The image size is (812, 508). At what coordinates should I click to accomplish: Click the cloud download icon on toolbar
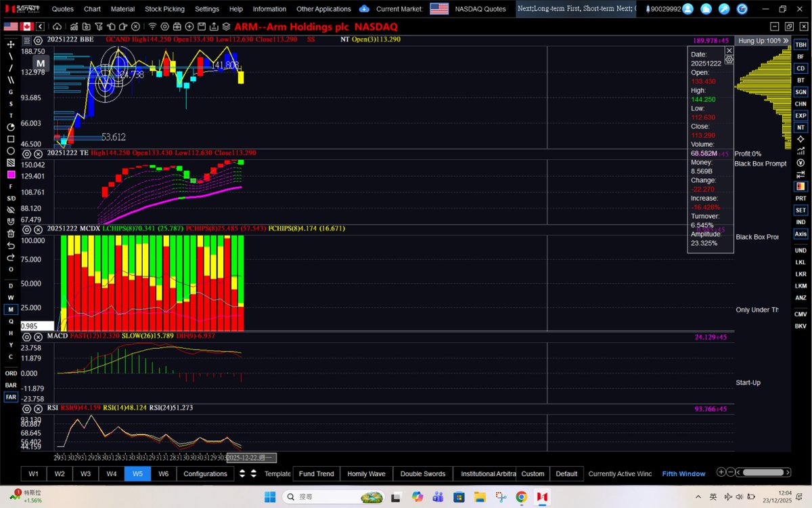pos(58,28)
